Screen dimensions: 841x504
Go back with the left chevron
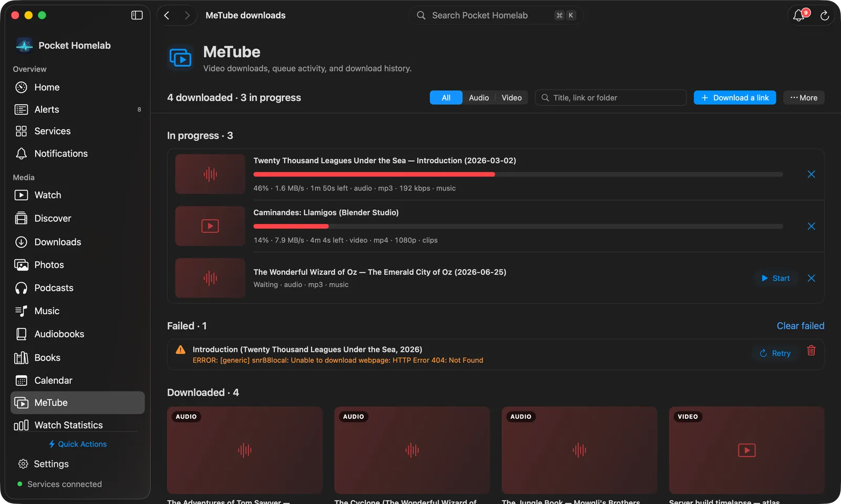point(167,15)
